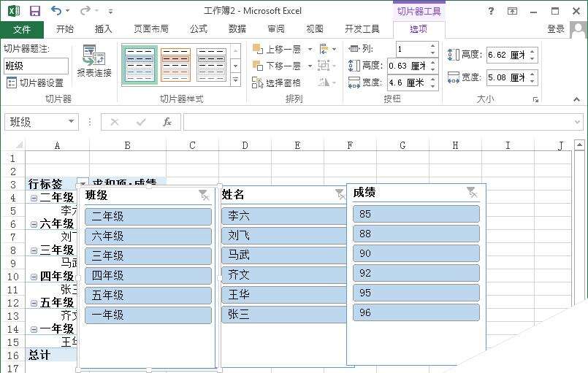Viewport: 588px width, 373px height.
Task: Click the Save icon in quick access toolbar
Action: (35, 11)
